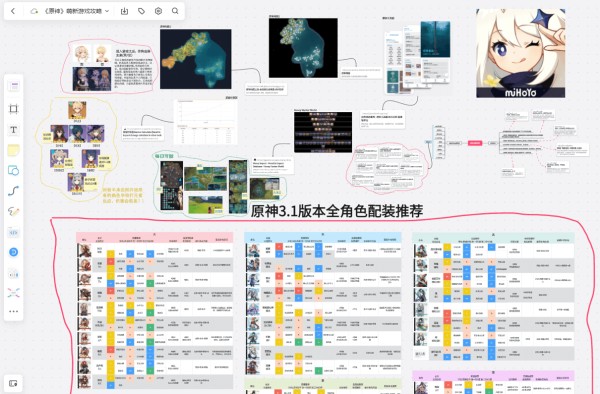Open the tag icon in top toolbar
This screenshot has height=394, width=600.
coord(141,11)
